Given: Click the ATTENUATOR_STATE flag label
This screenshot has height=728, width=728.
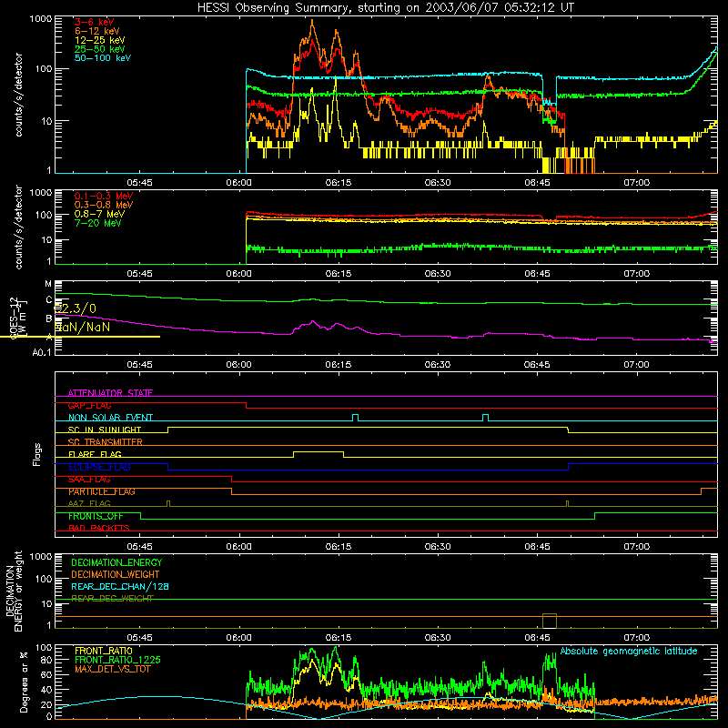Looking at the screenshot, I should point(110,393).
